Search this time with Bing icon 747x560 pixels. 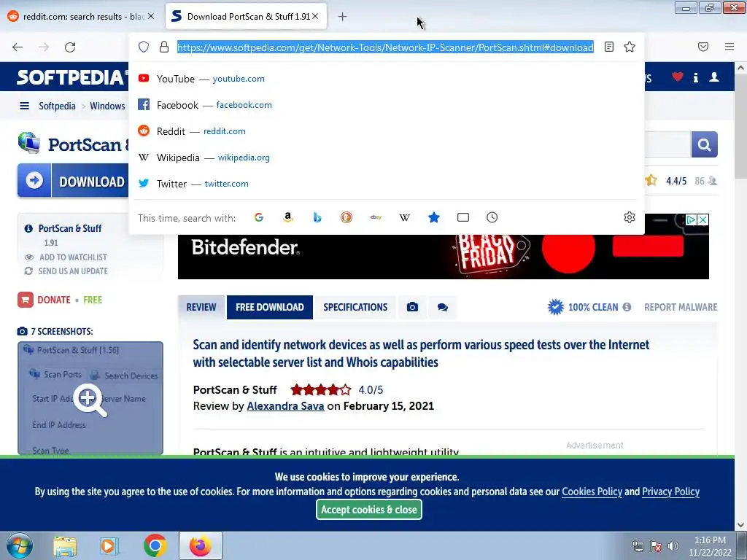click(x=317, y=217)
